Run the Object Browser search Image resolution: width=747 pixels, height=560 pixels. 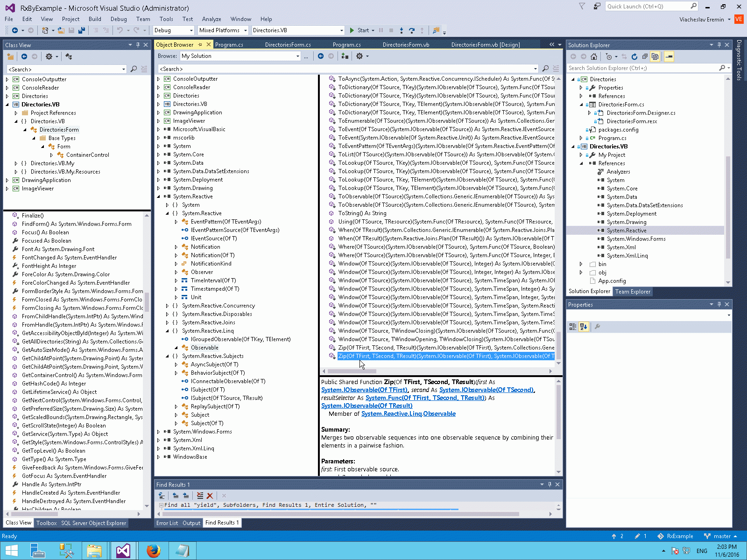click(x=545, y=69)
